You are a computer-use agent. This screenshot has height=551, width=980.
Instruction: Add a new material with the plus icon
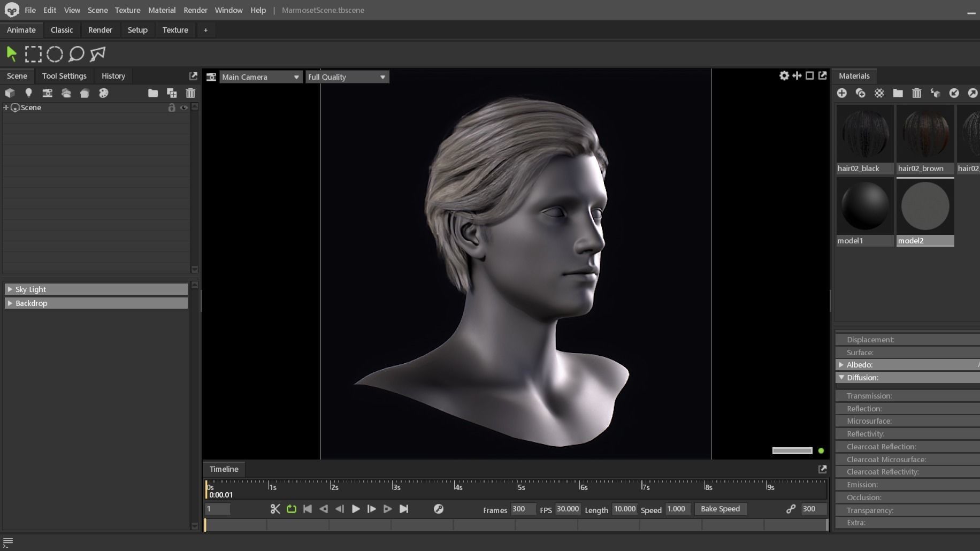pos(841,93)
